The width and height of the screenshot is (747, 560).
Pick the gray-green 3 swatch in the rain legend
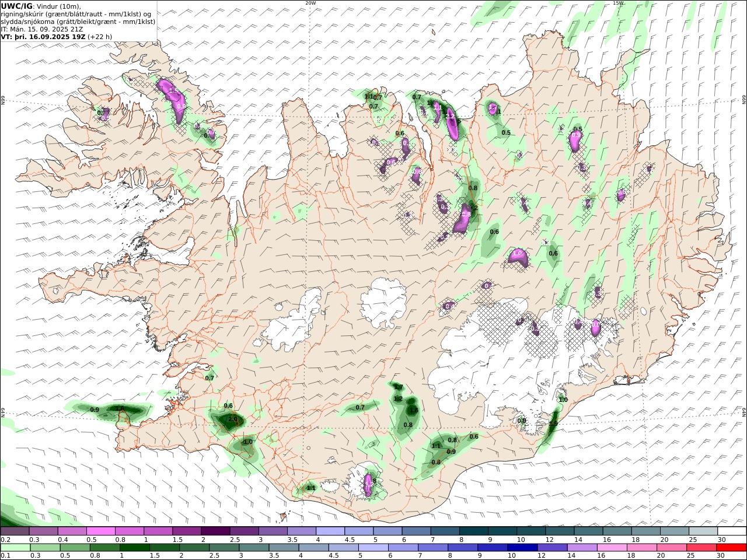click(254, 548)
